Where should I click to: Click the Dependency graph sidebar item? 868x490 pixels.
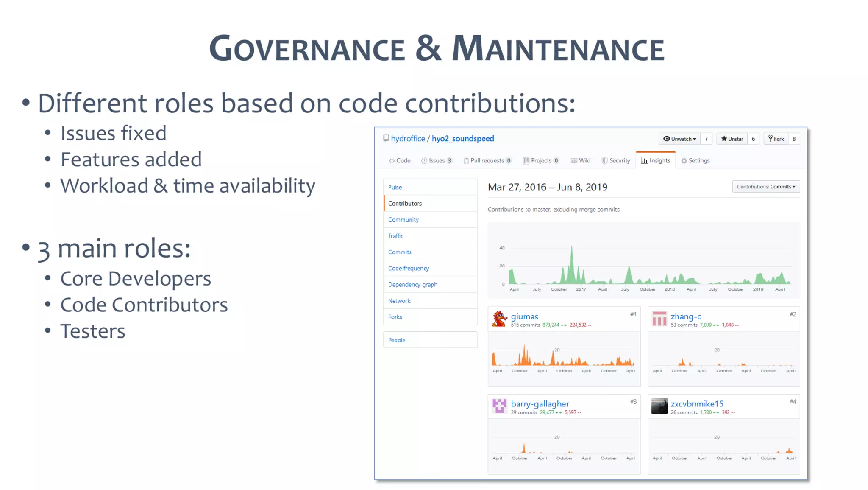[413, 284]
